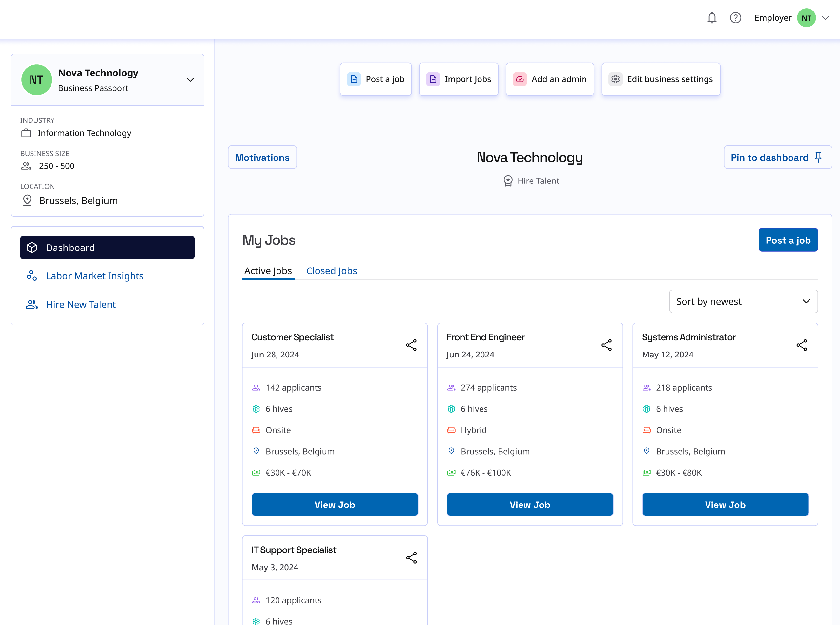Click the Front End Engineer job title
The width and height of the screenshot is (840, 625).
(485, 337)
